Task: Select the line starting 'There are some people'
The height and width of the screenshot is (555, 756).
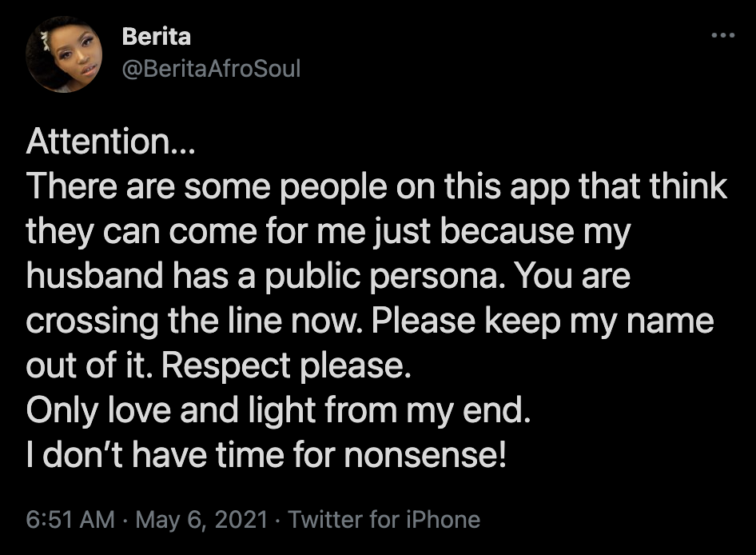Action: [x=376, y=187]
